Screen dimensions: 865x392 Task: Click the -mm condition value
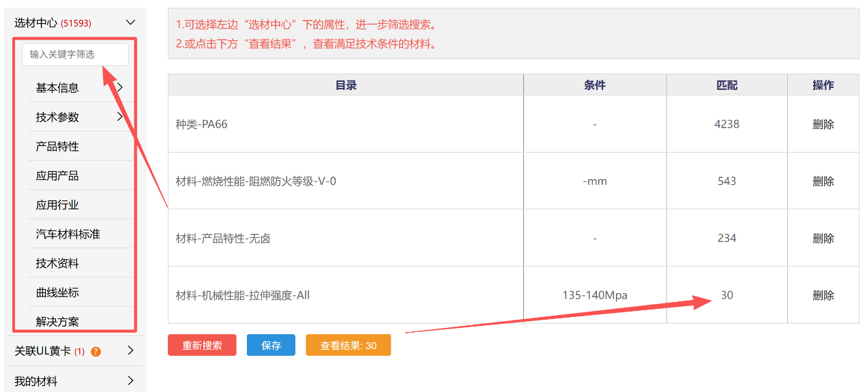tap(595, 181)
